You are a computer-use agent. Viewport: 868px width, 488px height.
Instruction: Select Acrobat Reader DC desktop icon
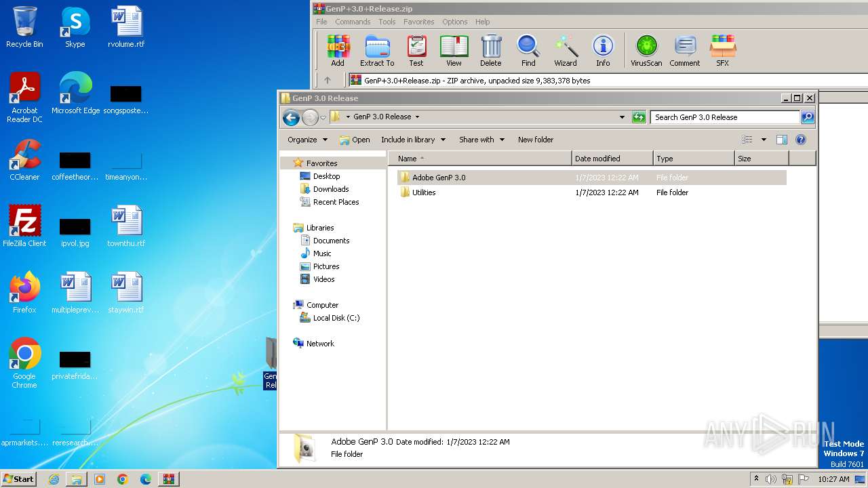(x=24, y=98)
